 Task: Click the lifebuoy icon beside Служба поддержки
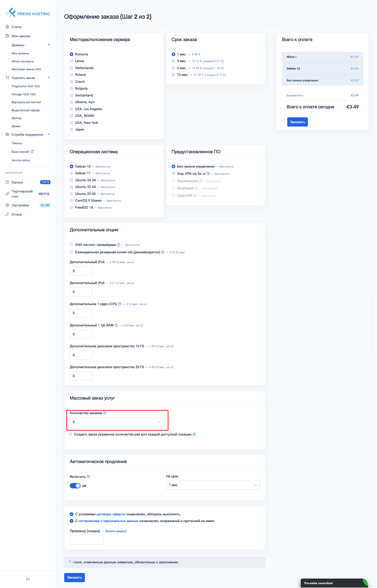pos(7,134)
